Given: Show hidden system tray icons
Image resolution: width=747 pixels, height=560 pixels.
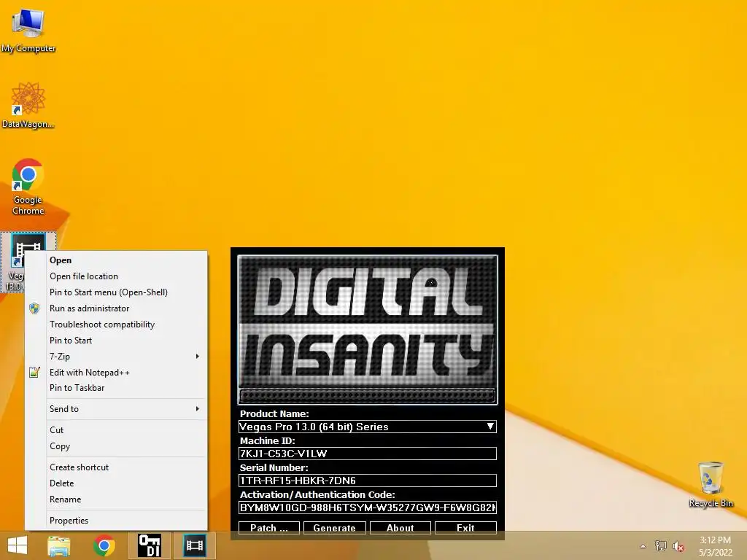Looking at the screenshot, I should (643, 546).
